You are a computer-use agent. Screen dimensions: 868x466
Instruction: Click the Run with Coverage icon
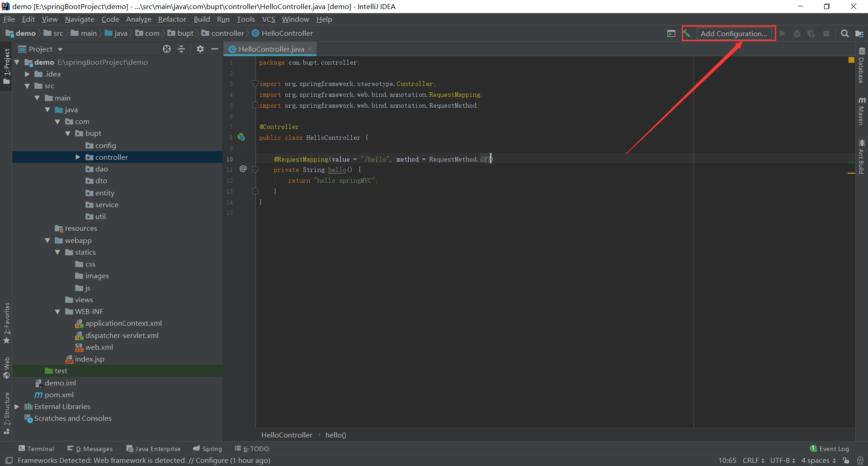[x=811, y=33]
